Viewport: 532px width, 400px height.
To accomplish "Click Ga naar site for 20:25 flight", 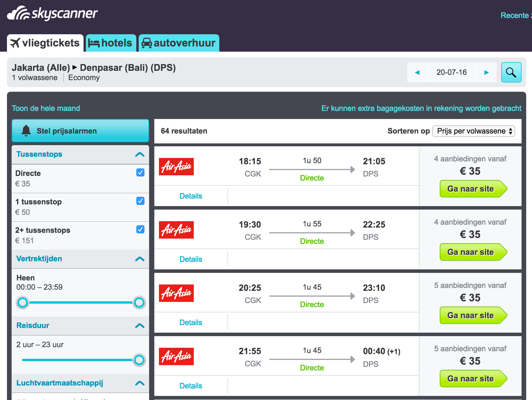I will pyautogui.click(x=473, y=315).
